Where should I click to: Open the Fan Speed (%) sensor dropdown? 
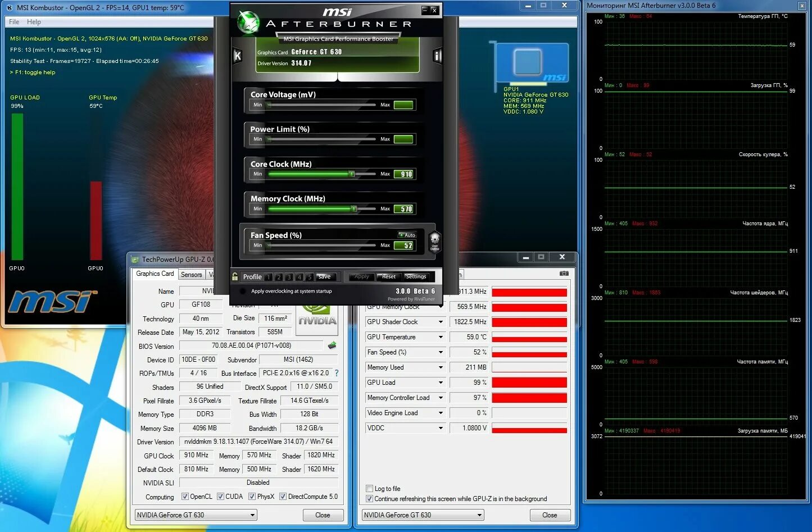[441, 352]
